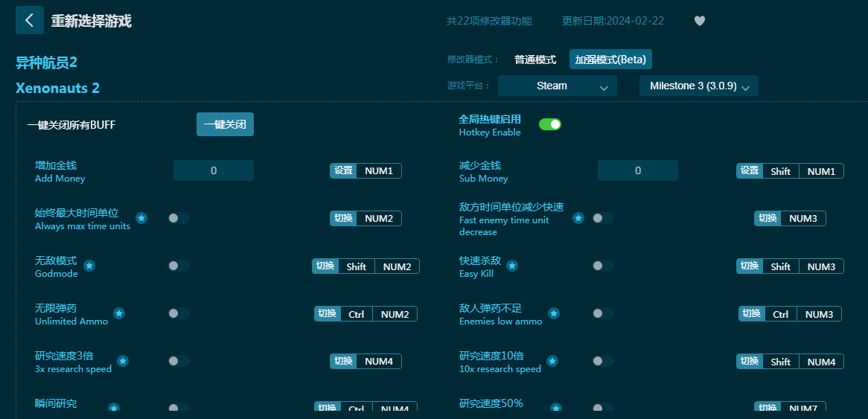This screenshot has width=868, height=419.
Task: Click star icon beside Godmode
Action: click(x=89, y=266)
